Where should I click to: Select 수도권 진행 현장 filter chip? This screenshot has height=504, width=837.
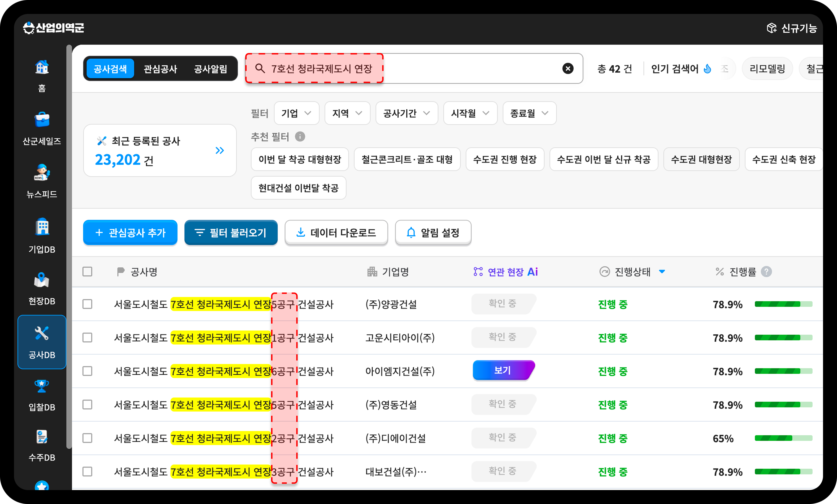[505, 159]
